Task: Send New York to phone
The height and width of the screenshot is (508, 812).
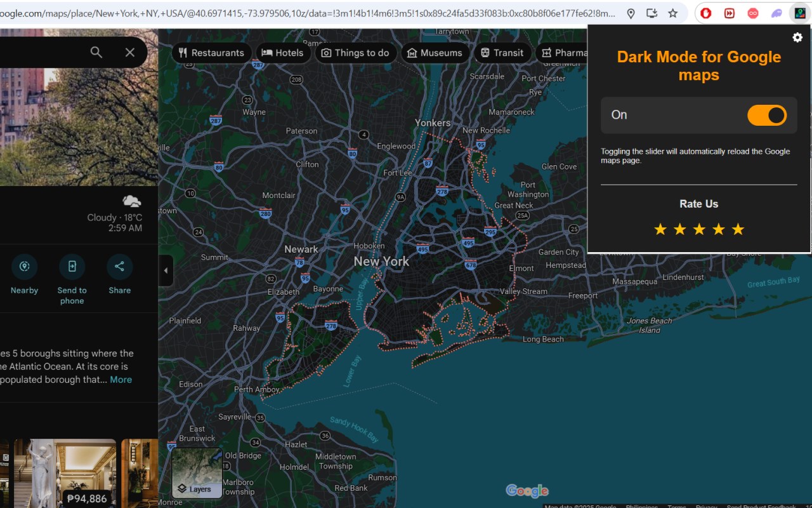Action: [x=72, y=280]
